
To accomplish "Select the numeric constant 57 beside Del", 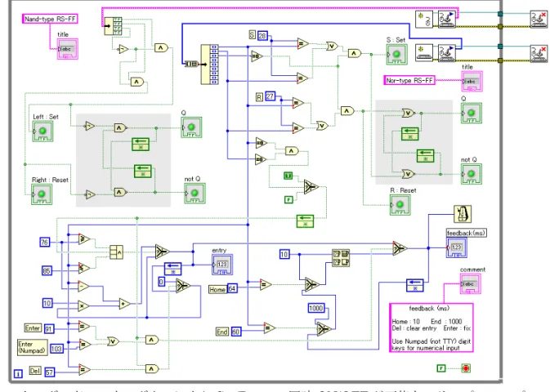I will [50, 372].
